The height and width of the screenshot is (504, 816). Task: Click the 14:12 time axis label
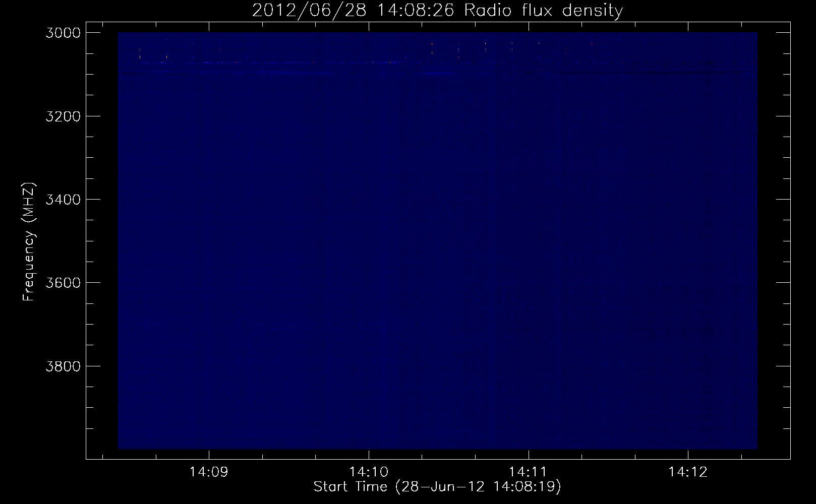pyautogui.click(x=688, y=472)
